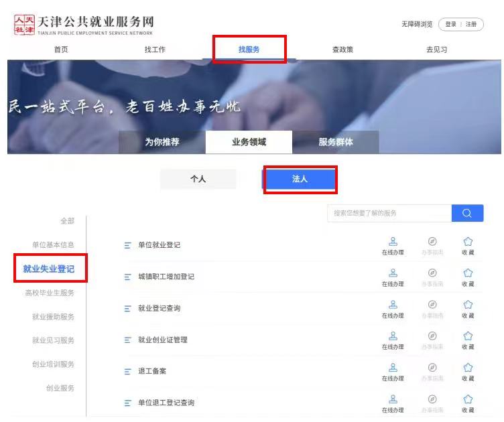The image size is (504, 422).
Task: Click 在线办理 icon for 单位就业登记
Action: pyautogui.click(x=393, y=242)
